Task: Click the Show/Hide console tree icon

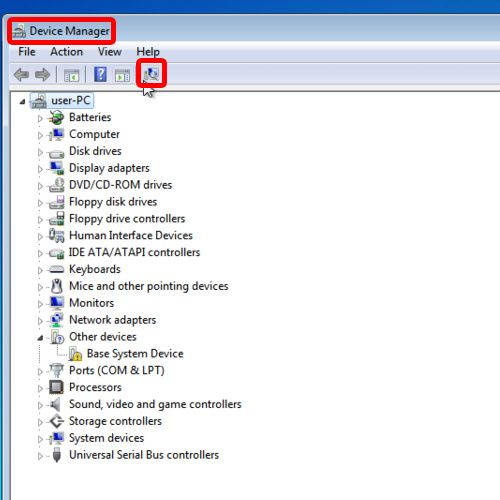Action: pyautogui.click(x=71, y=75)
